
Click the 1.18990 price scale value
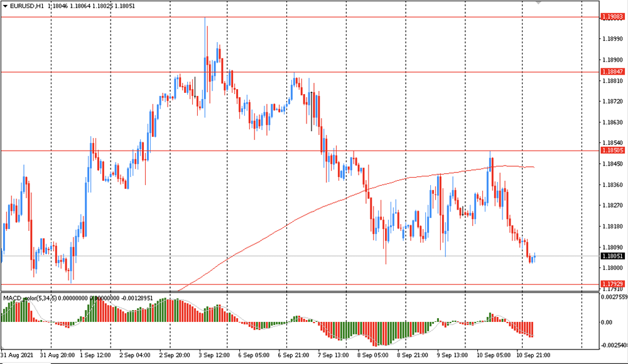click(613, 39)
